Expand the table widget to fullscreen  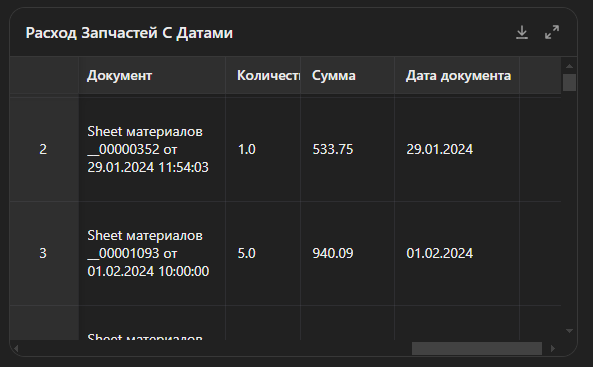click(x=552, y=33)
